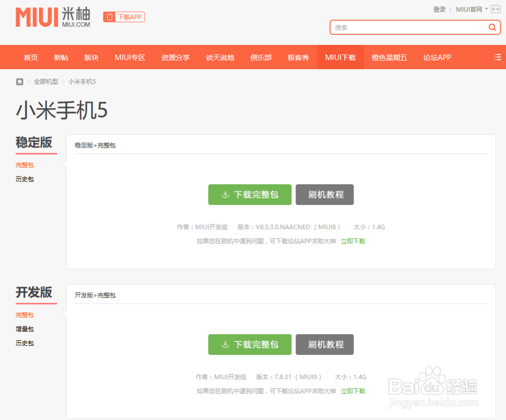Open 橙色星期五 in navigation bar

point(390,58)
